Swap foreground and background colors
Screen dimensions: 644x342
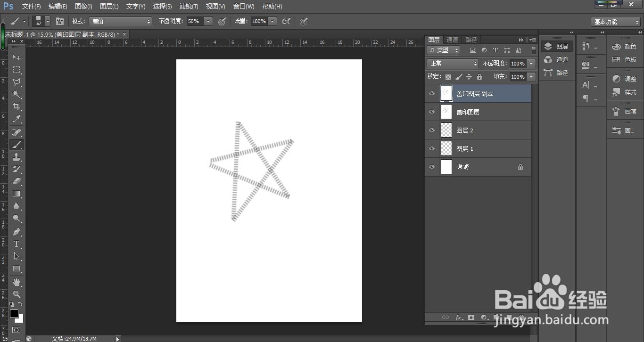[20, 304]
